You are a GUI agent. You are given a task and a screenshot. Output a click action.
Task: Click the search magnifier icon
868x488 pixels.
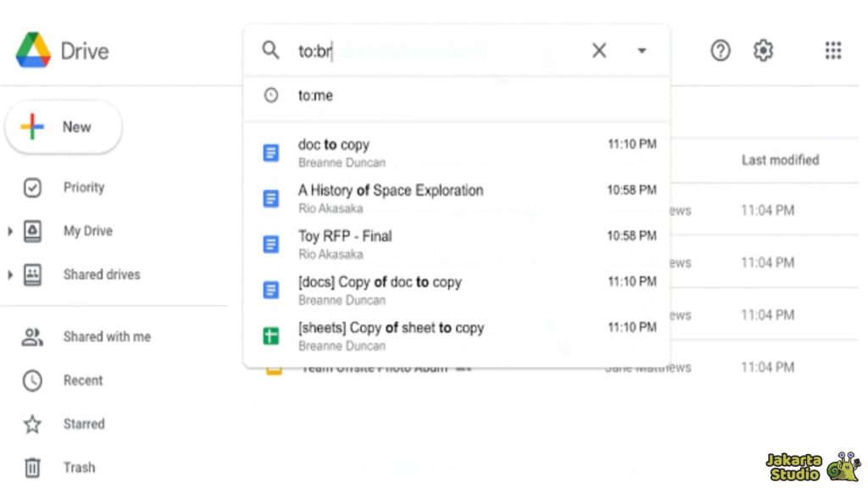(x=270, y=50)
